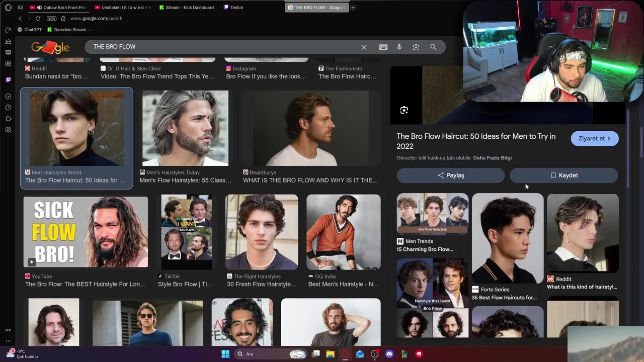Click the taskbar Ara search box
The width and height of the screenshot is (644, 362).
[271, 354]
